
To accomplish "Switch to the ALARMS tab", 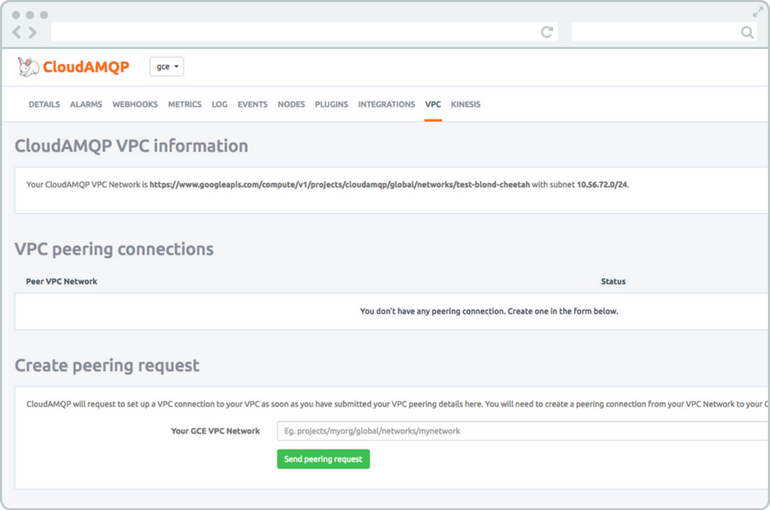I will pos(86,104).
